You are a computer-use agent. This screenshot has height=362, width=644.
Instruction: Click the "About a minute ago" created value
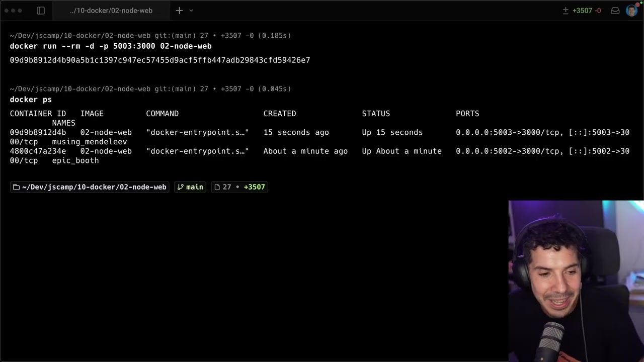(305, 151)
